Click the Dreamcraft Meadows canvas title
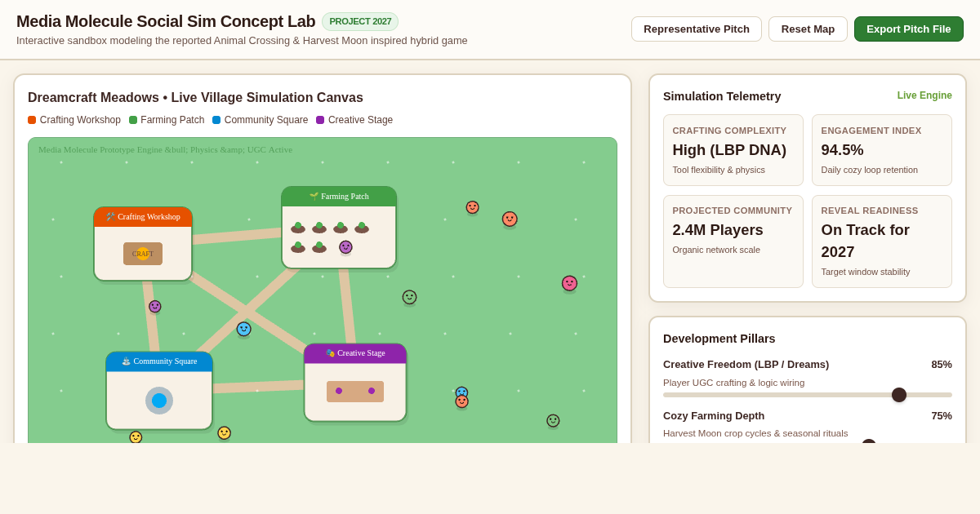The image size is (980, 514). (x=195, y=98)
